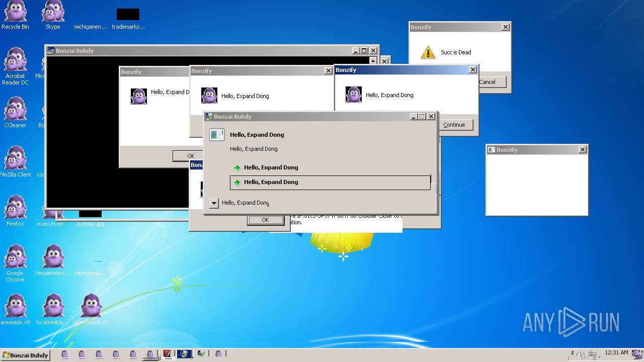Image resolution: width=644 pixels, height=362 pixels.
Task: Choose the outlined Hello, Expand Dong command link
Action: [330, 183]
